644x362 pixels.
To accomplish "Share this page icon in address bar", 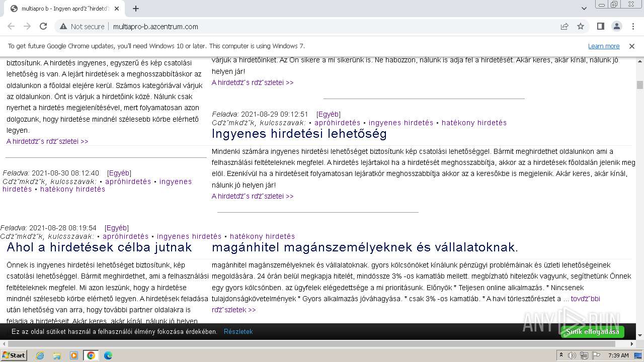I will pyautogui.click(x=565, y=27).
